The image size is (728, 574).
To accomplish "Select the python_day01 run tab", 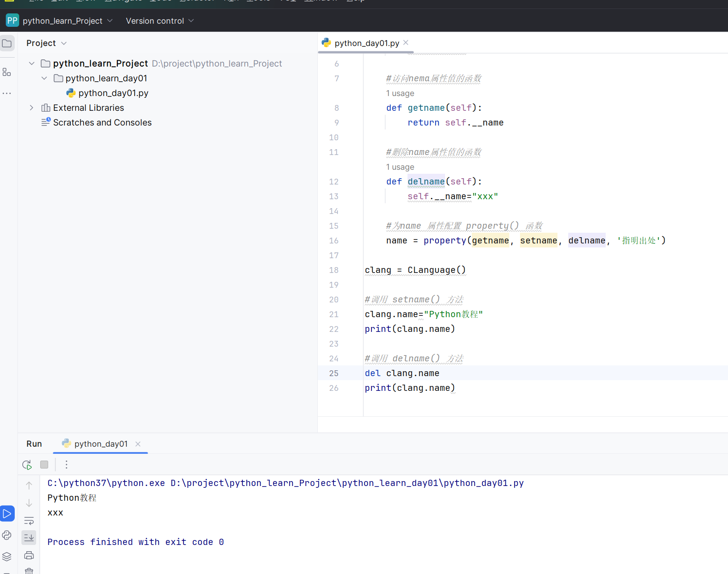I will point(101,444).
